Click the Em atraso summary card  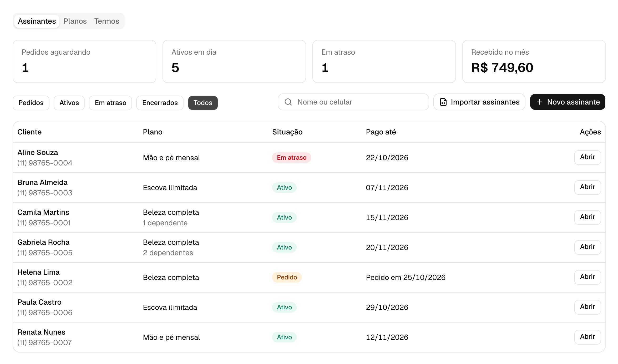point(384,61)
